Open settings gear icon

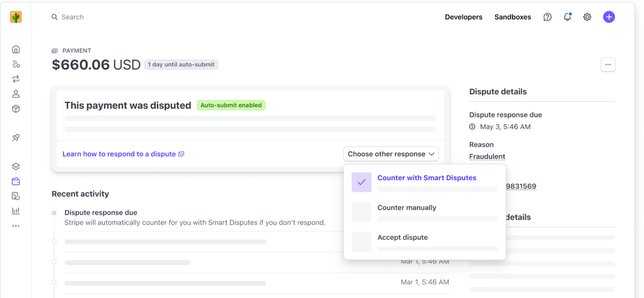587,17
